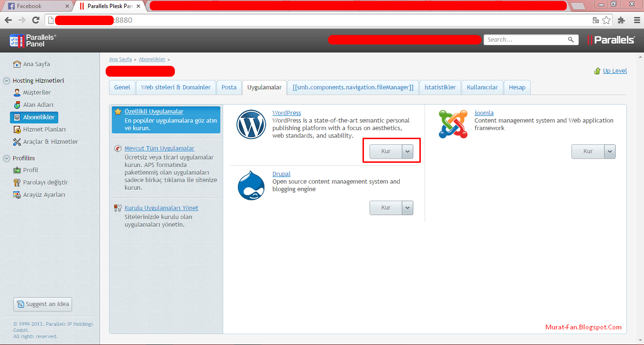The height and width of the screenshot is (345, 644).
Task: Collapse the Hosting Hizmetleri section
Action: coord(7,80)
